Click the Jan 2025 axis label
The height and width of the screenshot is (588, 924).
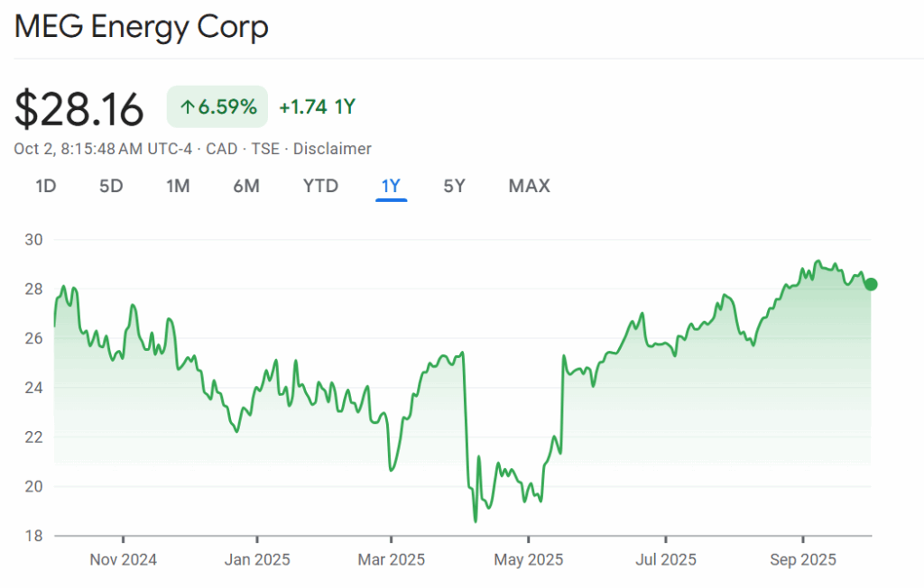pos(257,560)
